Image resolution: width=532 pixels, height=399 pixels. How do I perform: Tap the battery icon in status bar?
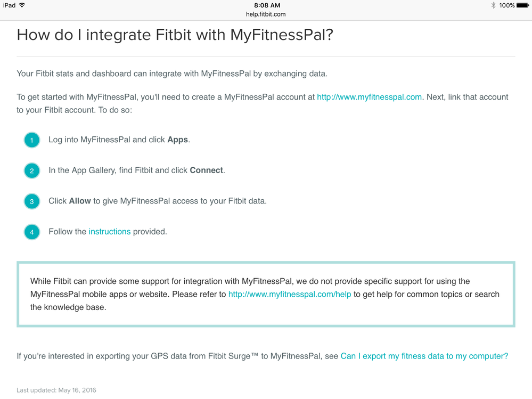[523, 5]
